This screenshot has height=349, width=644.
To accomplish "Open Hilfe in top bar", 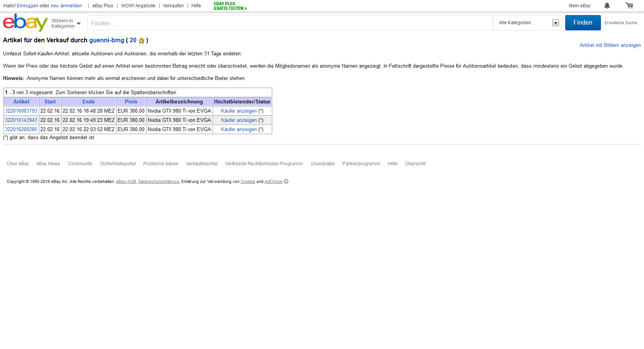I will [x=196, y=6].
